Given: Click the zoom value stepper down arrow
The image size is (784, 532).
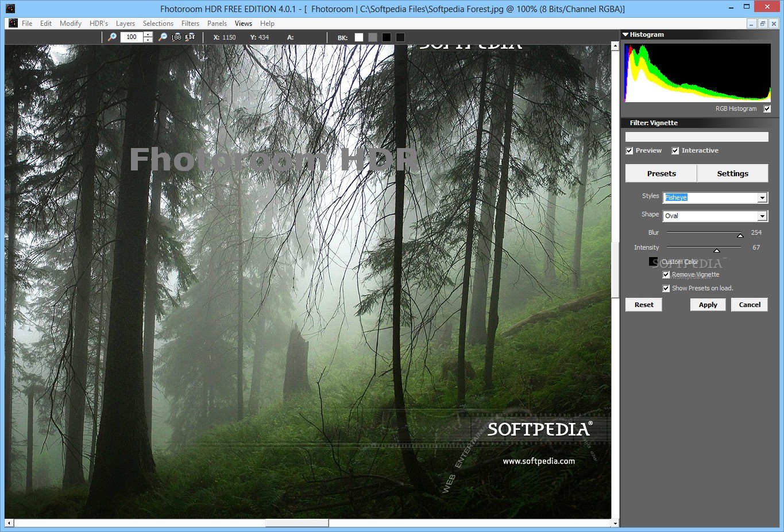Looking at the screenshot, I should tap(148, 40).
